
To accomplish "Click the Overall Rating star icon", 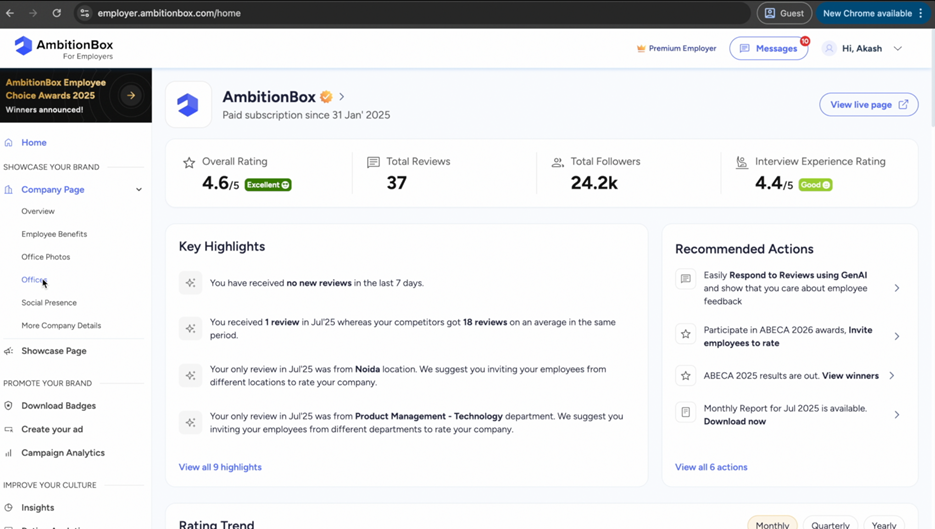I will click(x=189, y=162).
